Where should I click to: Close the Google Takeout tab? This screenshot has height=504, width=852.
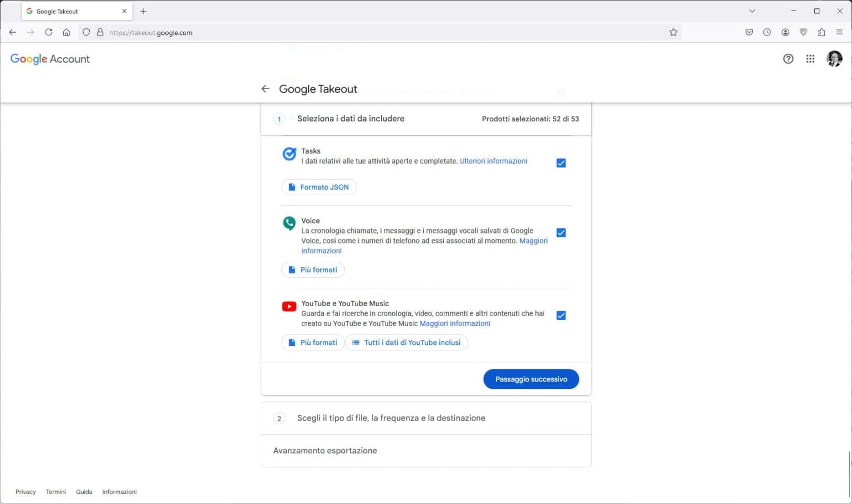click(x=124, y=11)
